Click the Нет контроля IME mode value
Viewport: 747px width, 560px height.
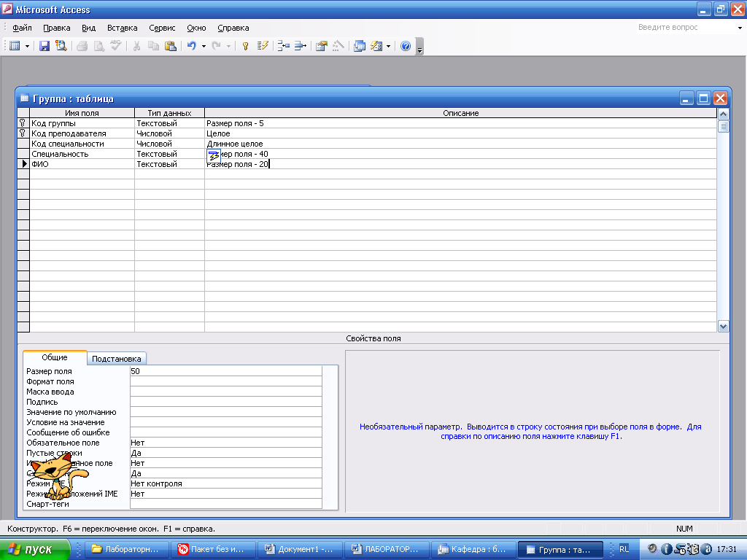tap(226, 483)
